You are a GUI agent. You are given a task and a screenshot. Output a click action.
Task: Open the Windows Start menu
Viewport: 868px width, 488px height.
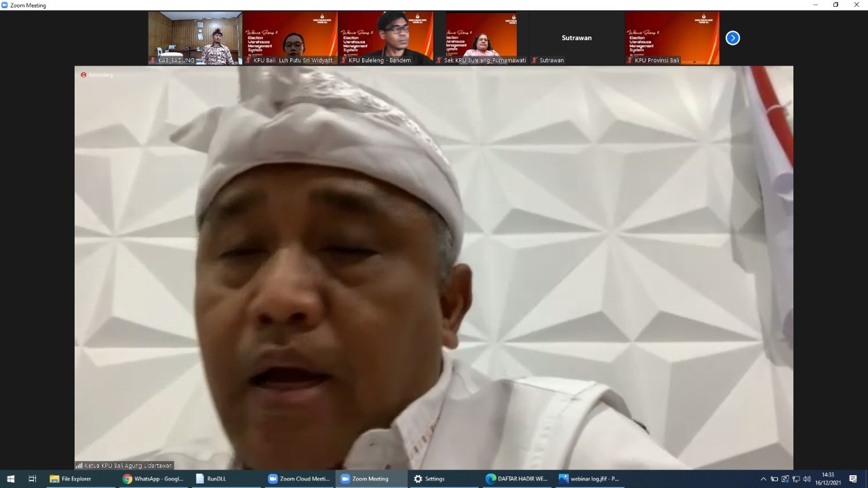10,479
